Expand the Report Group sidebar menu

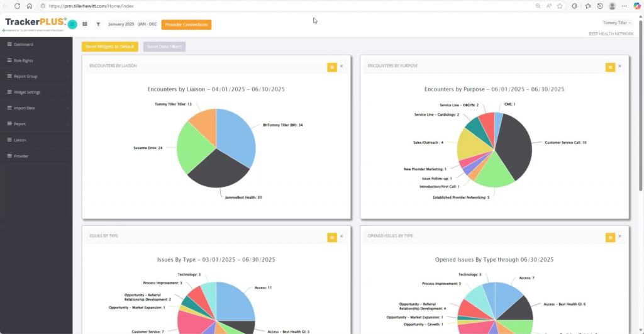[36, 76]
